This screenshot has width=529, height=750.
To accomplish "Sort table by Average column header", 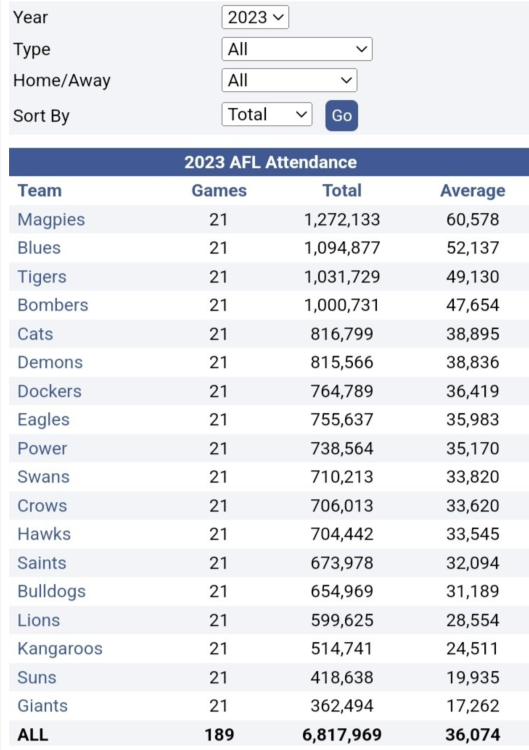I will 473,191.
